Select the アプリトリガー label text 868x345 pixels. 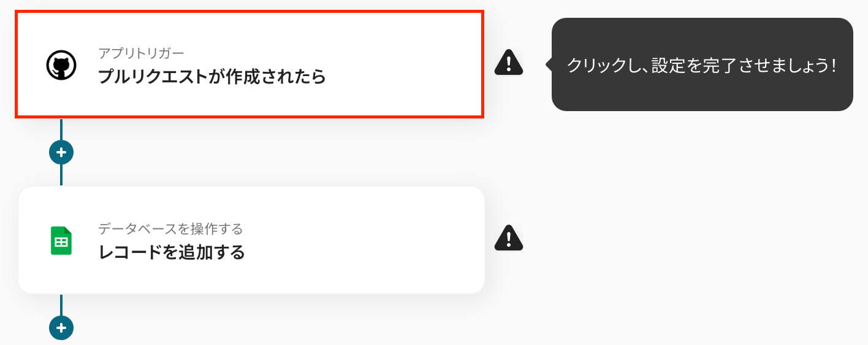coord(141,53)
